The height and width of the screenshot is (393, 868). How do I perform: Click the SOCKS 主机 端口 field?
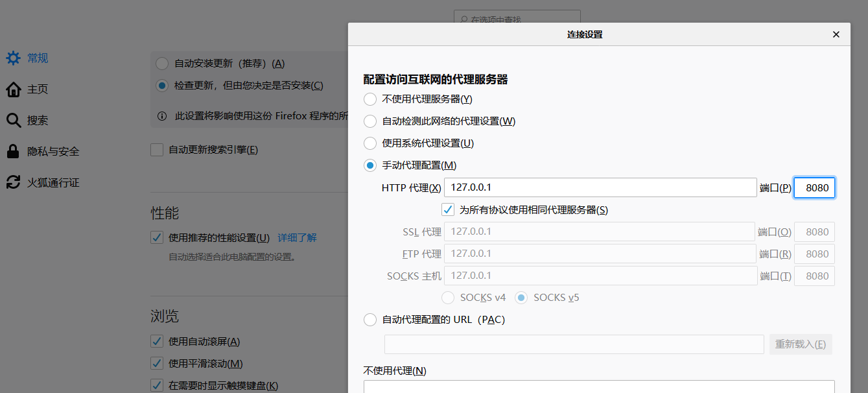(815, 276)
